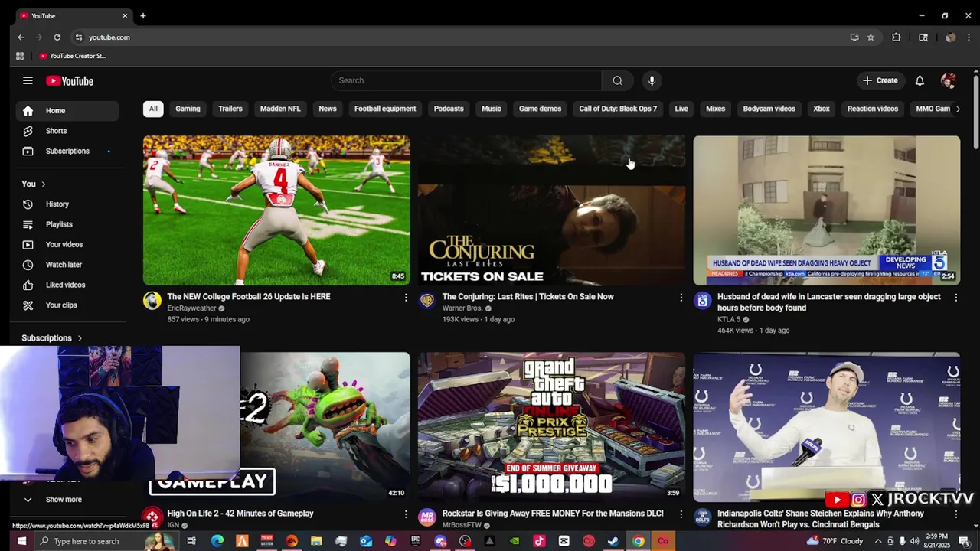Screen dimensions: 980x551
Task: Select the News filter chip
Action: tap(328, 109)
